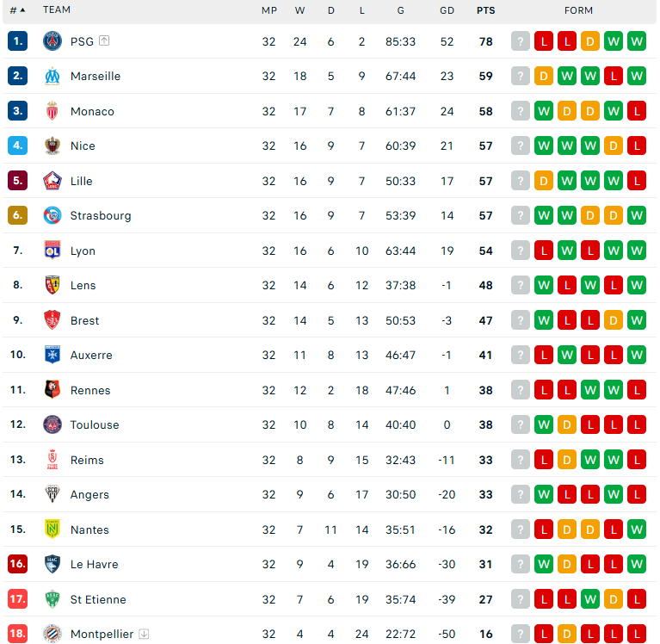Image resolution: width=660 pixels, height=644 pixels.
Task: Click the Nantes yellow crest
Action: tap(52, 529)
